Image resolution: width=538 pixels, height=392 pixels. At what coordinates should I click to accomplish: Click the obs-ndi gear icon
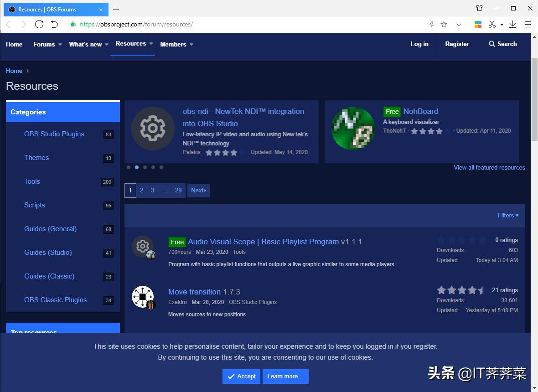pyautogui.click(x=153, y=129)
